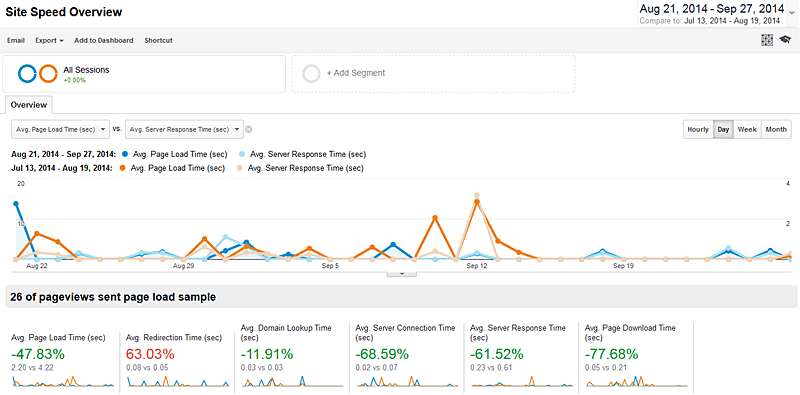Select the Overview tab
The height and width of the screenshot is (395, 800).
(29, 105)
